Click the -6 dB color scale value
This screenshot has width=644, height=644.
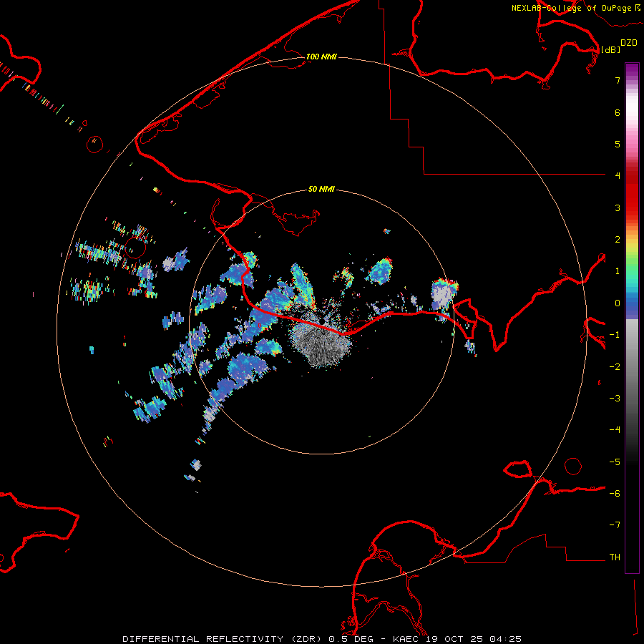click(615, 494)
